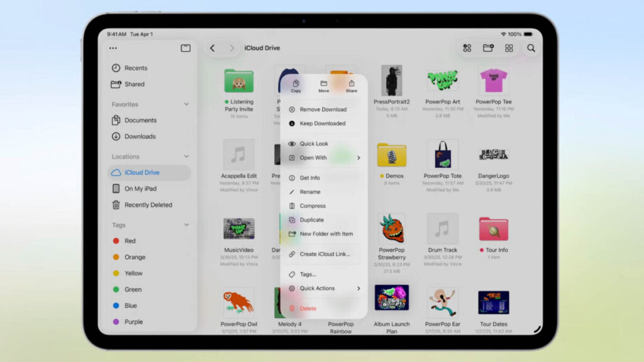Image resolution: width=644 pixels, height=362 pixels.
Task: Filter by the Blue tag
Action: coord(150,305)
